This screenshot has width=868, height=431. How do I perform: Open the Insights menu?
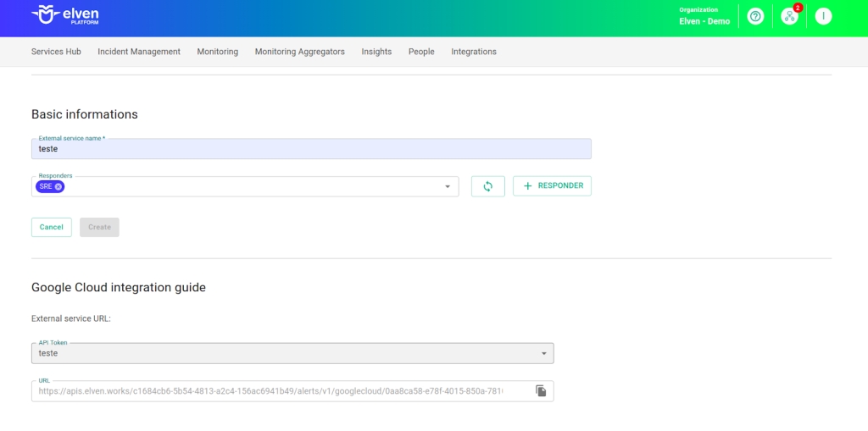click(376, 52)
